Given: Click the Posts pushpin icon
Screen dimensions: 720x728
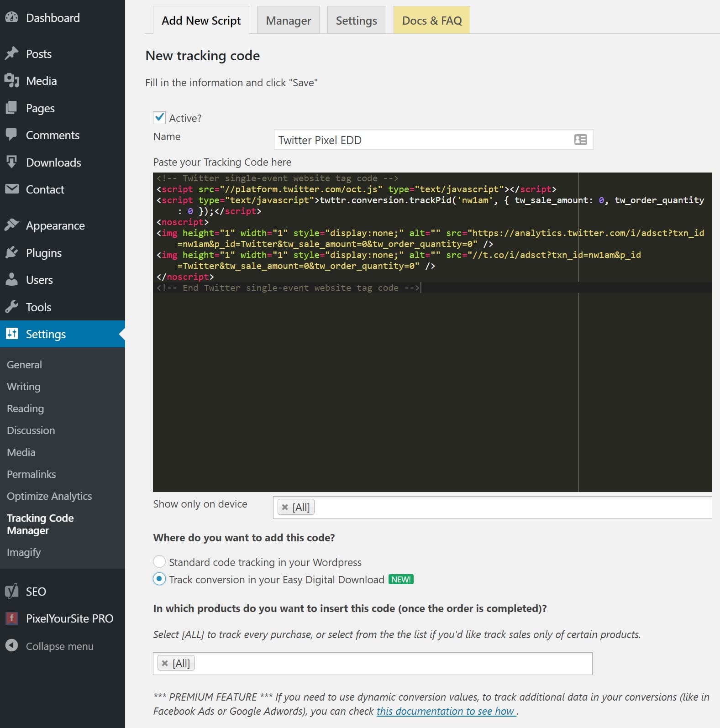Looking at the screenshot, I should pyautogui.click(x=12, y=54).
